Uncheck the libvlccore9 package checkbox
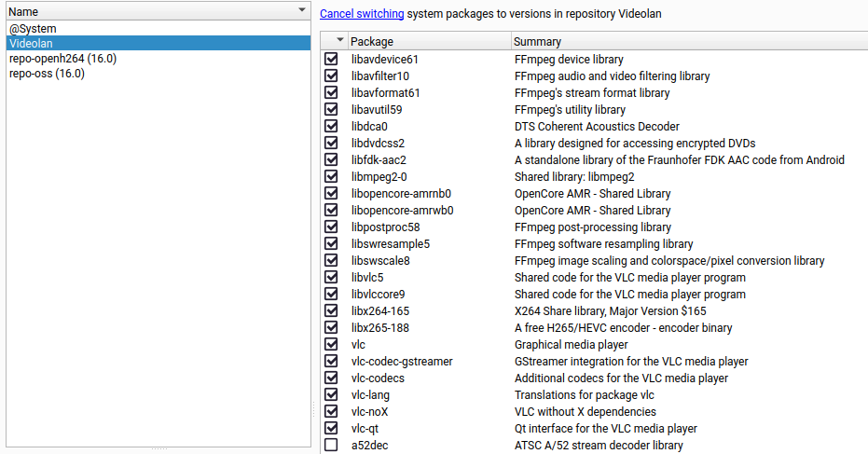 [331, 295]
